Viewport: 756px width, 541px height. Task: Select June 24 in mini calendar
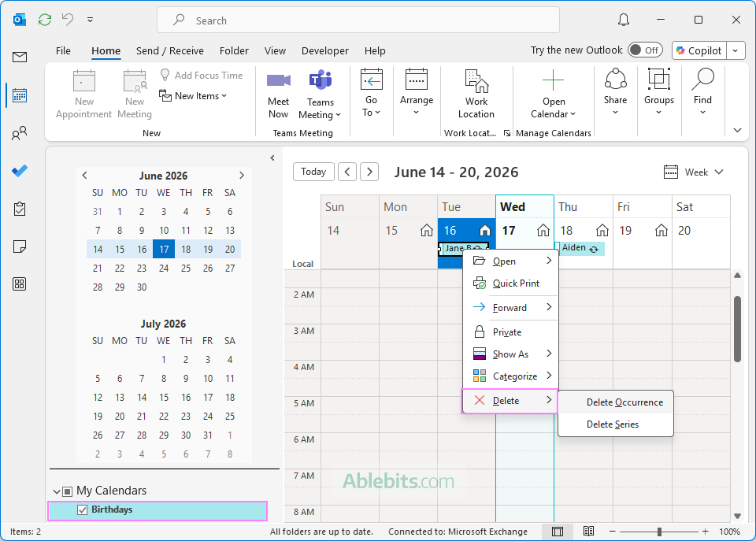164,268
